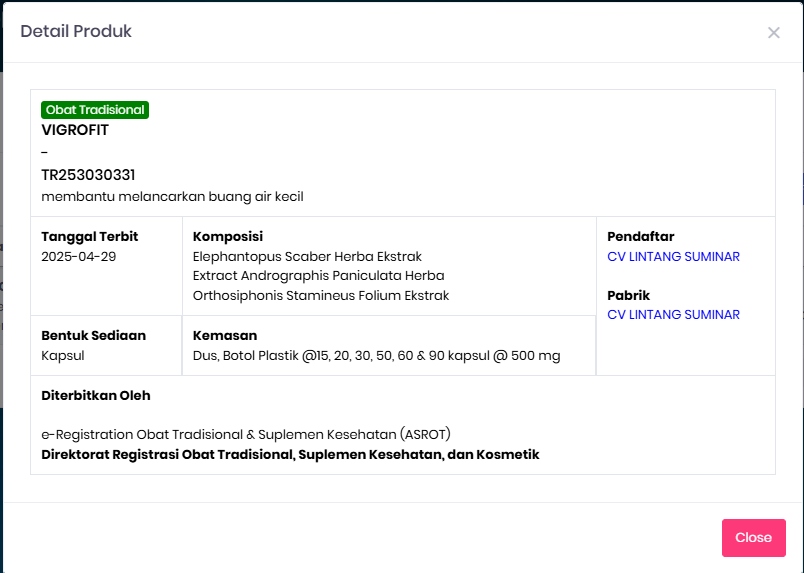Viewport: 804px width, 573px height.
Task: Click the green Obat Tradisional badge
Action: tap(95, 110)
